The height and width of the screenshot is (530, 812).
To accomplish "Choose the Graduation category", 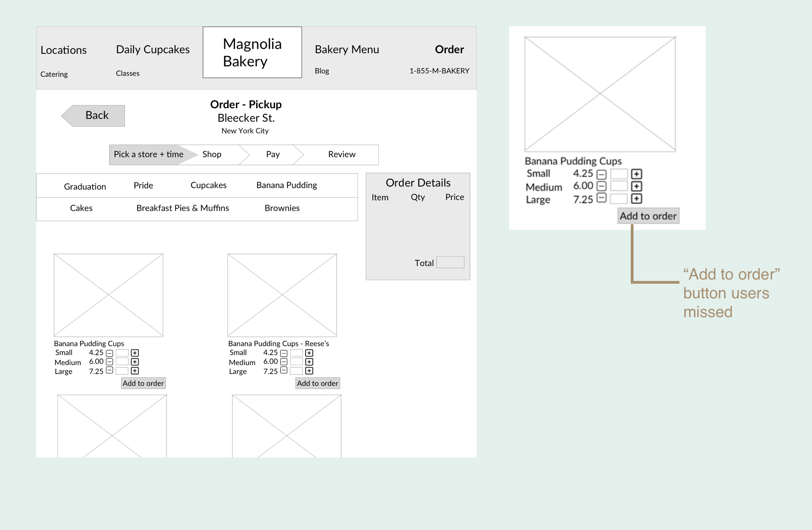I will 85,187.
